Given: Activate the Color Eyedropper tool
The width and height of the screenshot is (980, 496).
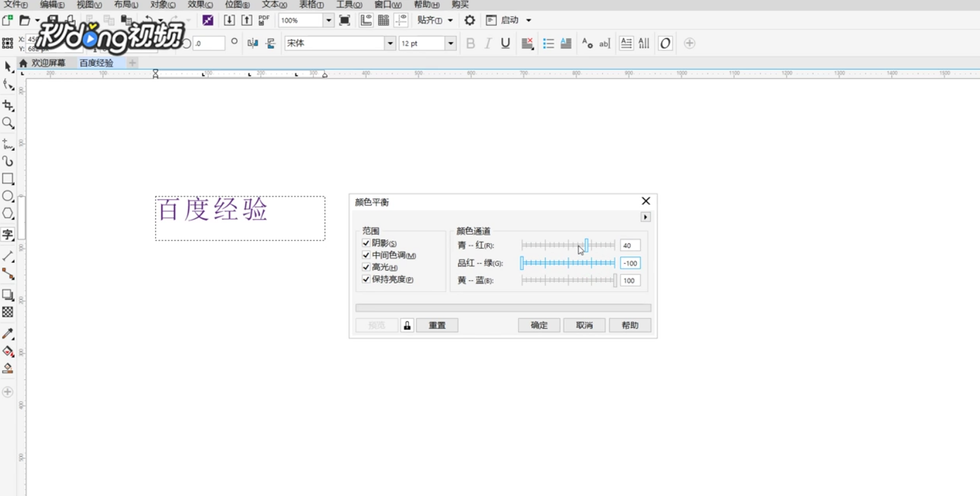Looking at the screenshot, I should pyautogui.click(x=8, y=333).
